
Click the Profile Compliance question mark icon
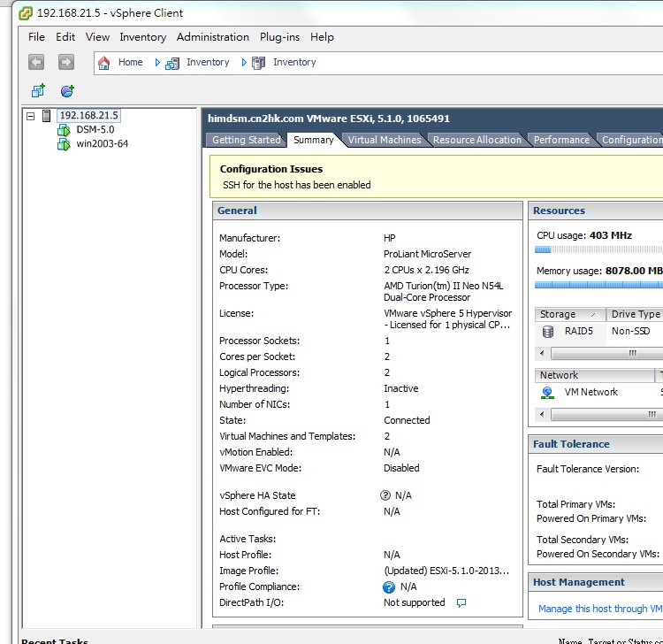click(389, 586)
